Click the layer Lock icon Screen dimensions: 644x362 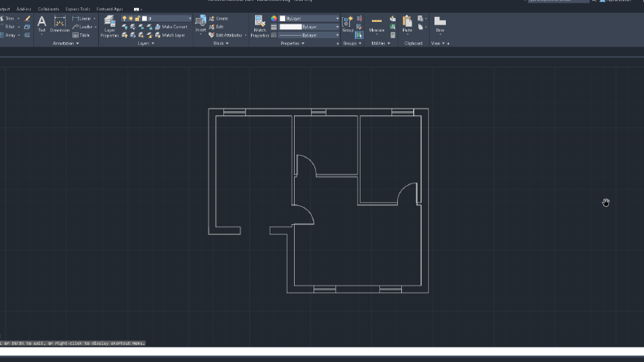pos(149,27)
